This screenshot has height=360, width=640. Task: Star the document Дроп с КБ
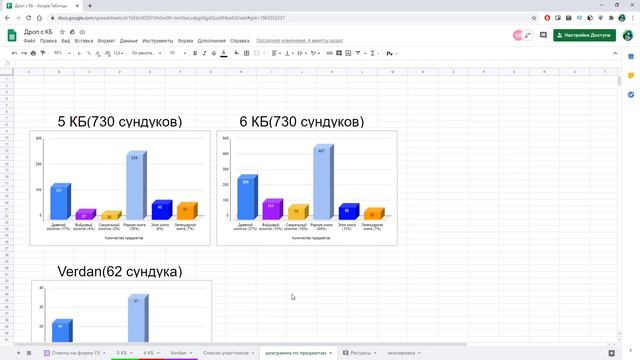[x=62, y=32]
